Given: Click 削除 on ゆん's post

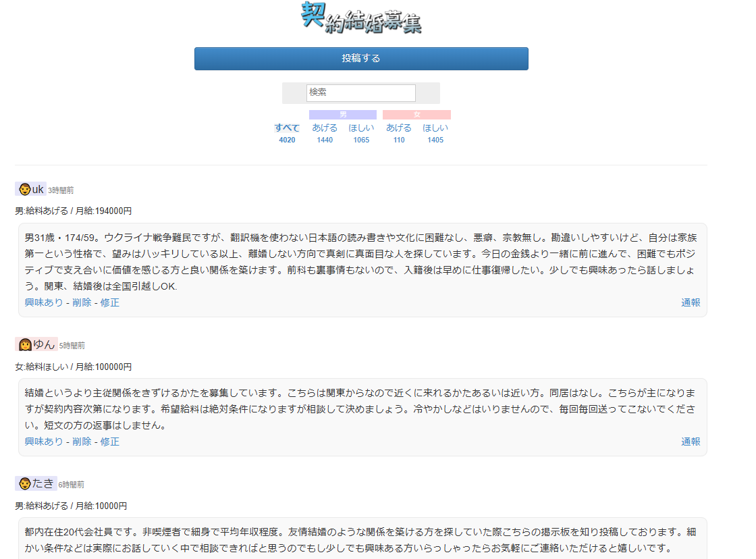Looking at the screenshot, I should point(82,442).
